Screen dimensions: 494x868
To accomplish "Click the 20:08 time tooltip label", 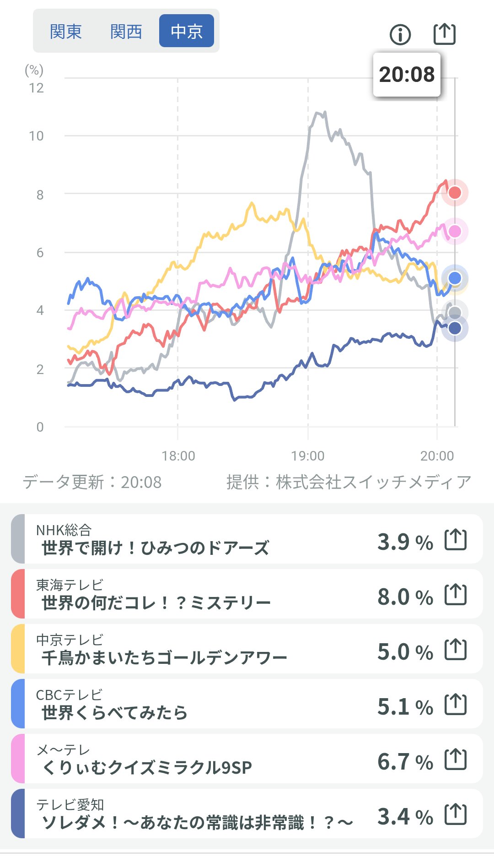I will point(407,75).
